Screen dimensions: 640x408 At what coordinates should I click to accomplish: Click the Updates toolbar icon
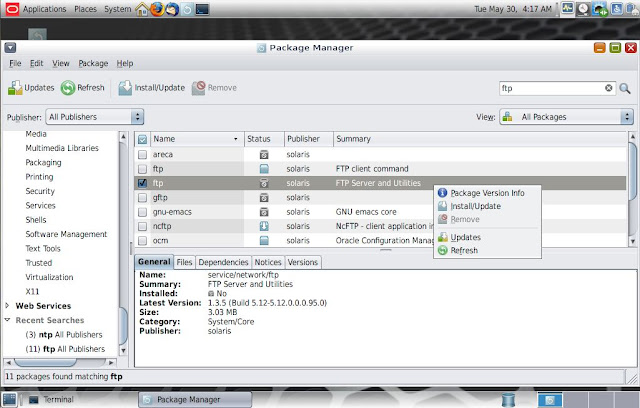click(15, 88)
